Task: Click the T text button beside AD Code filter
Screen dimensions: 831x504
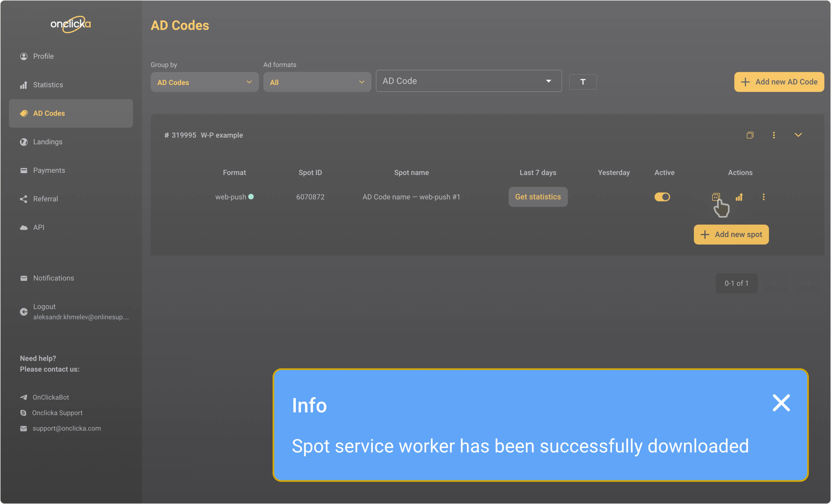Action: (x=582, y=82)
